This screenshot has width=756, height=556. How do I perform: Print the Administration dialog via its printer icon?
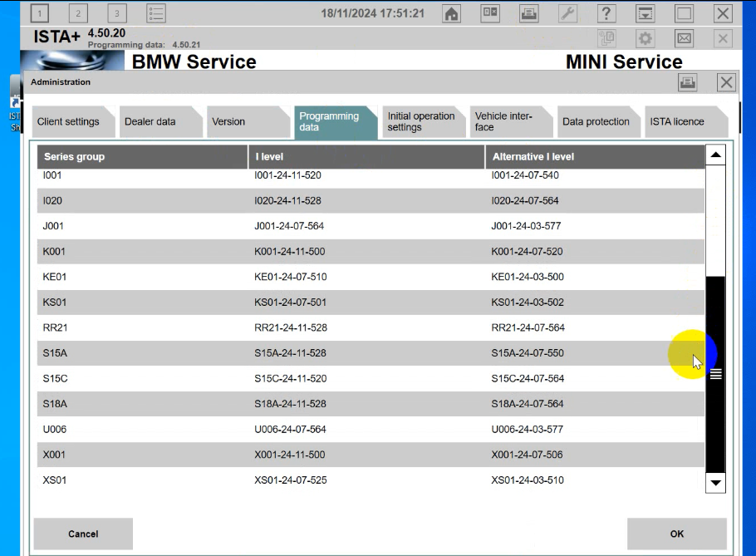[x=688, y=82]
